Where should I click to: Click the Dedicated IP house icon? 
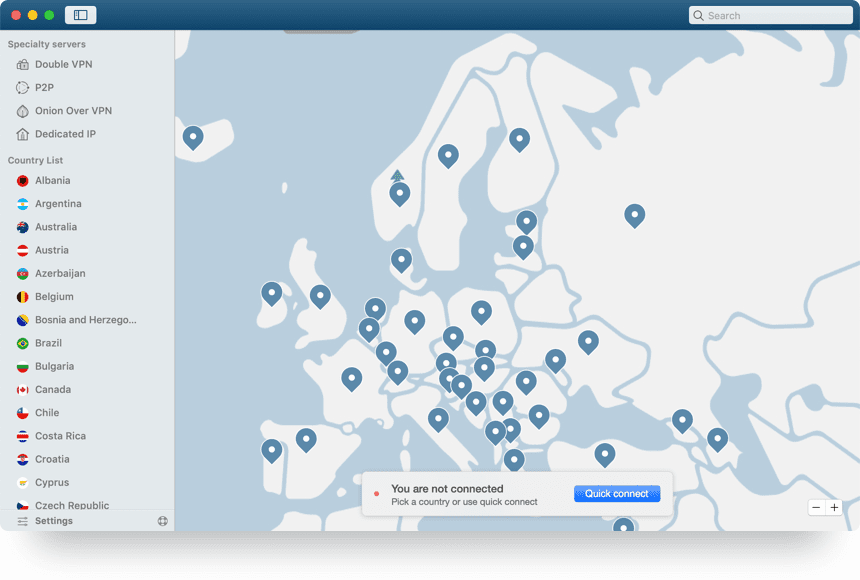(22, 134)
